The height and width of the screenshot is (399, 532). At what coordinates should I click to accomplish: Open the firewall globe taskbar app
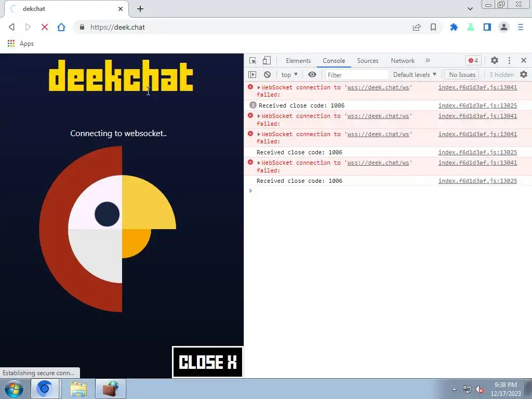pos(111,389)
